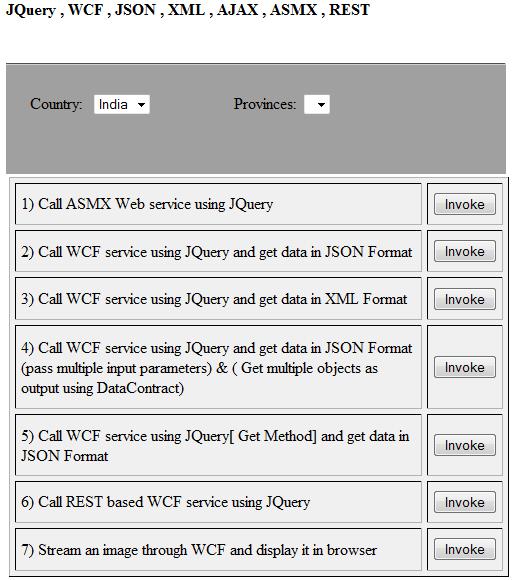This screenshot has width=516, height=580.
Task: Click the item 5 Get Method description
Action: coord(215,446)
